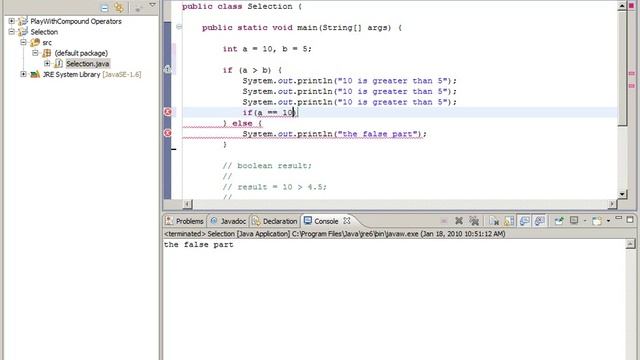
Task: Expand the PlayWithCompound Operators project node
Action: tap(11, 21)
